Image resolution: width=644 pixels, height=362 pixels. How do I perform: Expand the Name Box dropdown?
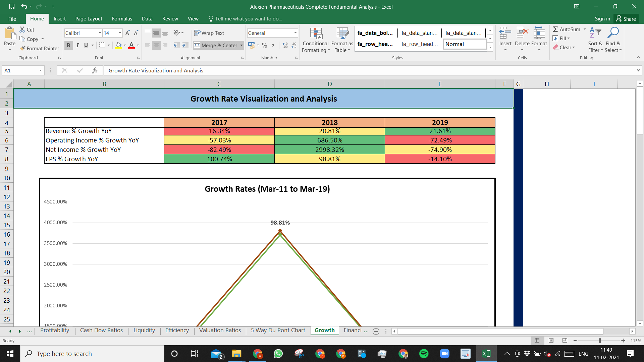coord(40,70)
